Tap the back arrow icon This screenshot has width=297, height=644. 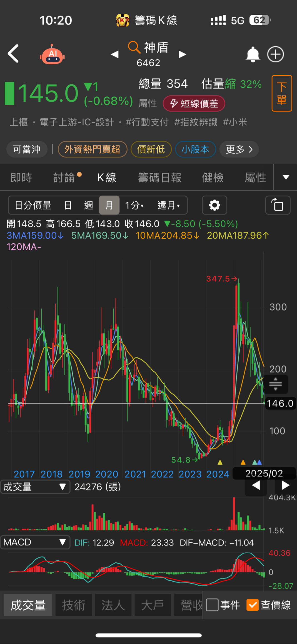pos(13,54)
